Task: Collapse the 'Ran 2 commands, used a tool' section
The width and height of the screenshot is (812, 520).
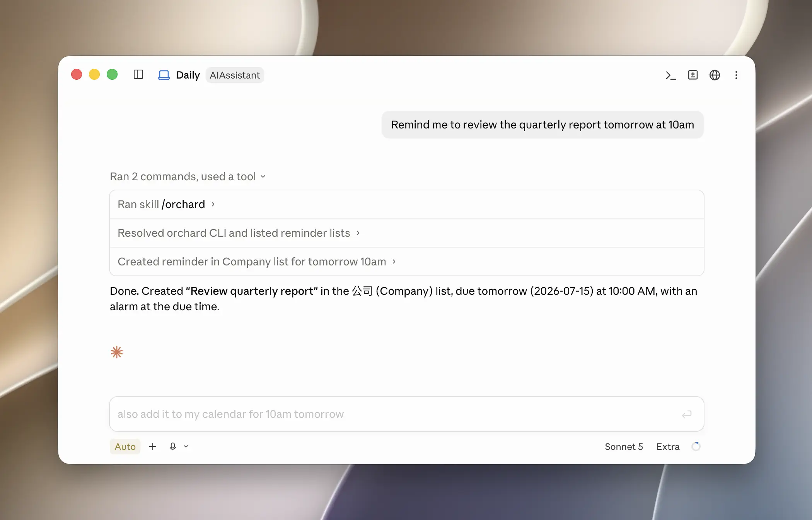Action: (x=188, y=176)
